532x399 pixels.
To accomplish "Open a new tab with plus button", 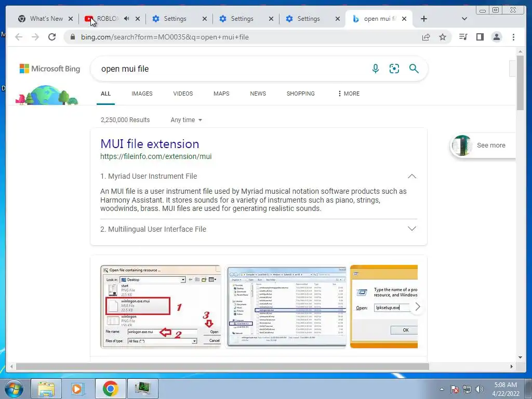I will tap(424, 19).
